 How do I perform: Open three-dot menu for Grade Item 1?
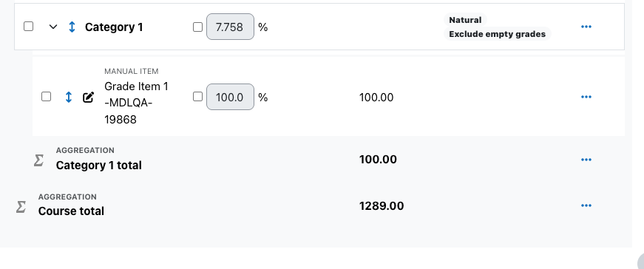(x=586, y=97)
